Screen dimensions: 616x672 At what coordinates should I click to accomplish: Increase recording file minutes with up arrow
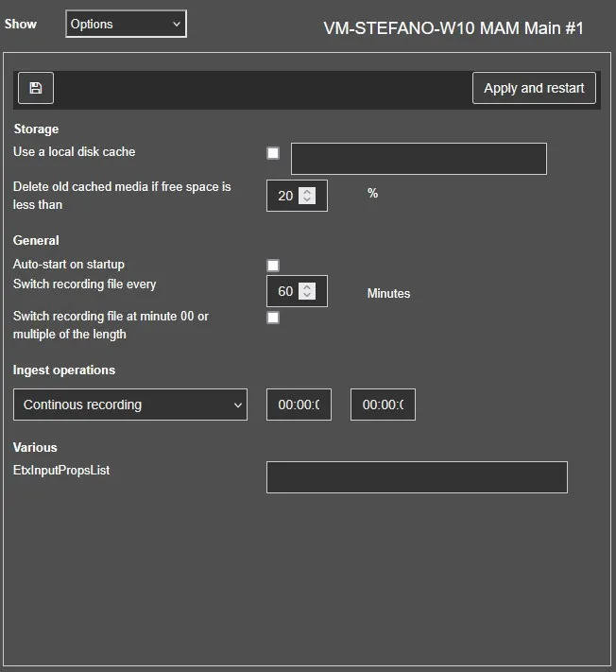306,287
